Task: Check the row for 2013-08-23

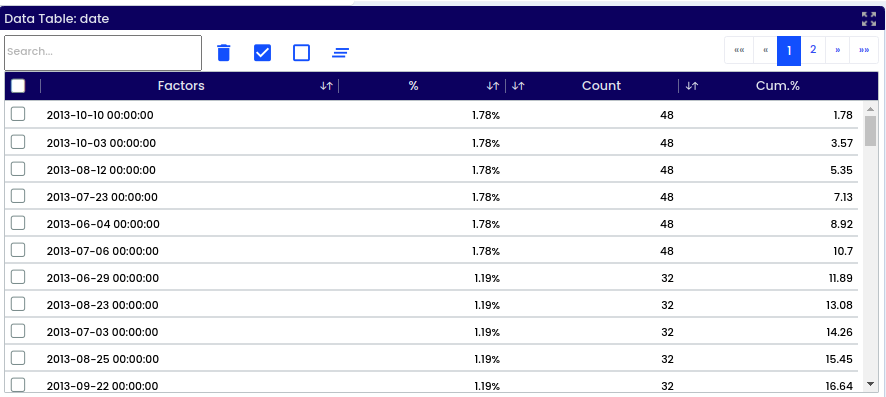Action: point(18,304)
